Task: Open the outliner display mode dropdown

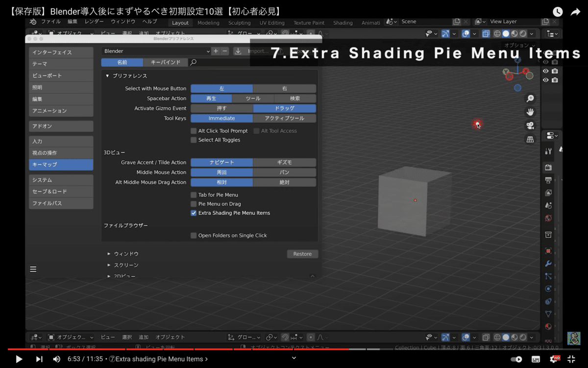Action: point(552,34)
